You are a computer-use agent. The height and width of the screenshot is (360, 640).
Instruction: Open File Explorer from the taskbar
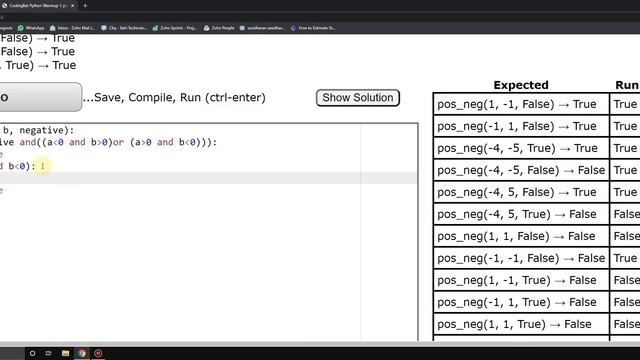[65, 353]
